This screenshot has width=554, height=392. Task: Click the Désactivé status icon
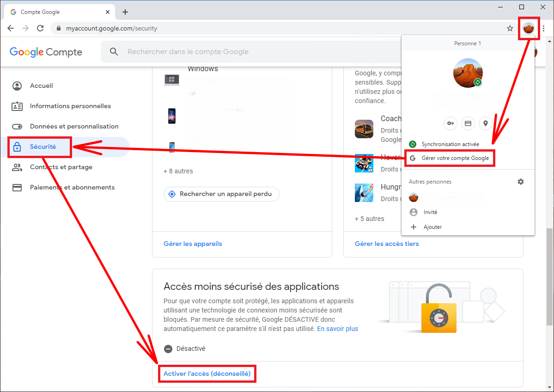click(168, 349)
